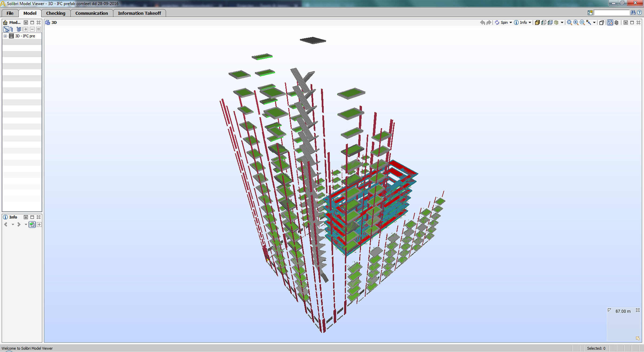Maximize the Model Tree panel
644x352 pixels.
point(32,23)
